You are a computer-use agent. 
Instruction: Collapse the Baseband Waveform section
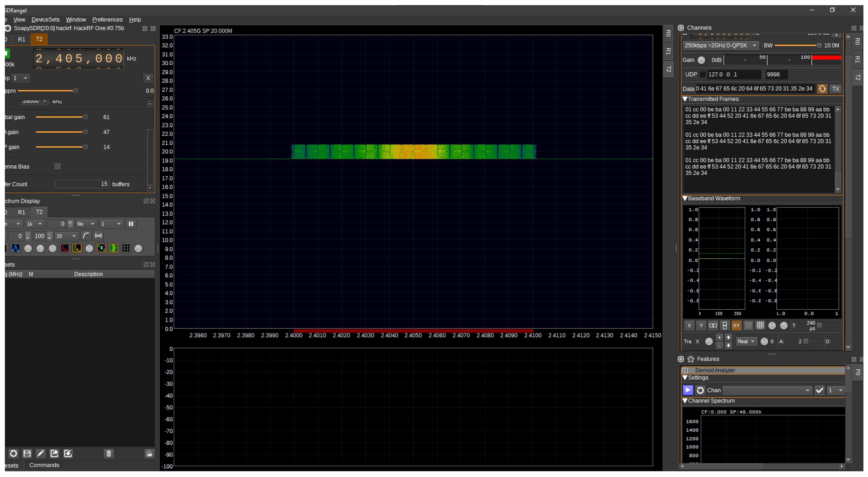click(x=685, y=199)
